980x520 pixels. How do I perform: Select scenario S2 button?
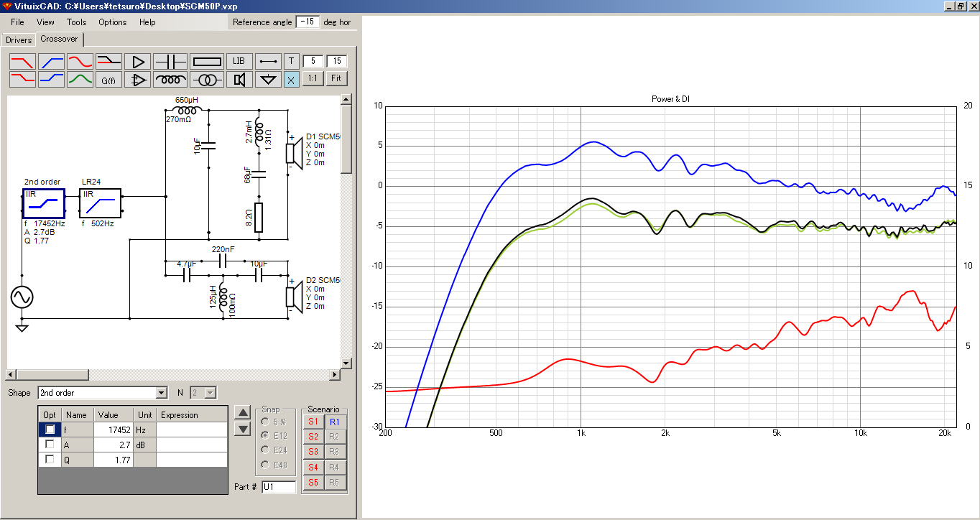pos(313,437)
